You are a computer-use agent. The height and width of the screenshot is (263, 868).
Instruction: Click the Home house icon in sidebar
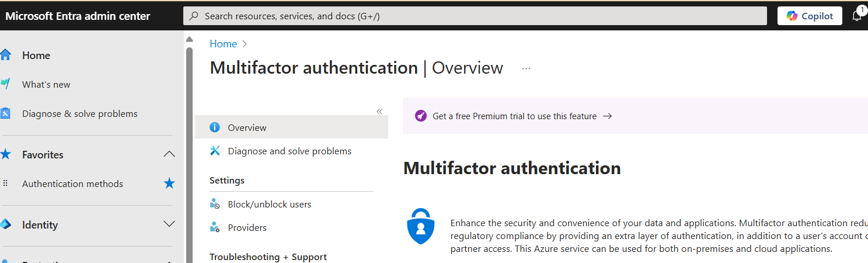(5, 55)
